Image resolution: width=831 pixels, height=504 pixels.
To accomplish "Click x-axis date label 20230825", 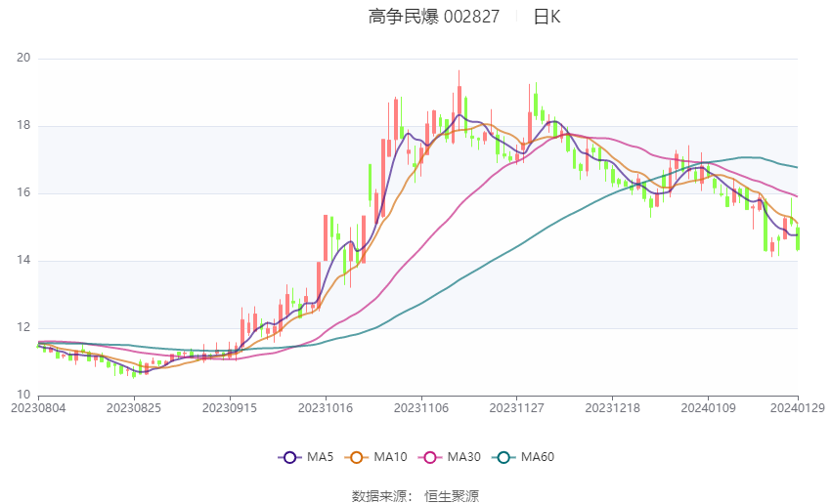I will pos(134,408).
